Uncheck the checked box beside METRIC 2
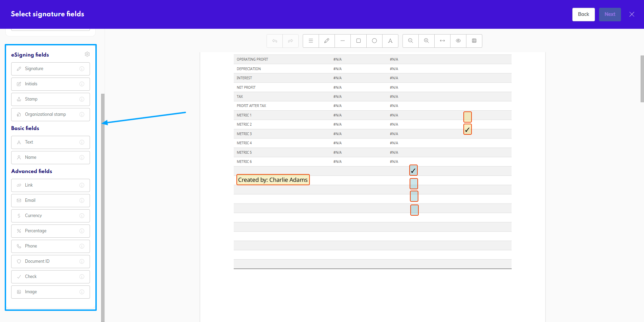 467,129
